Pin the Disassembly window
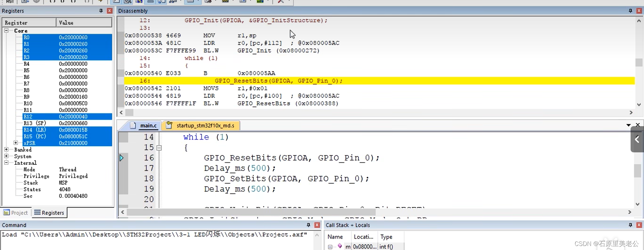Image resolution: width=644 pixels, height=250 pixels. click(630, 11)
